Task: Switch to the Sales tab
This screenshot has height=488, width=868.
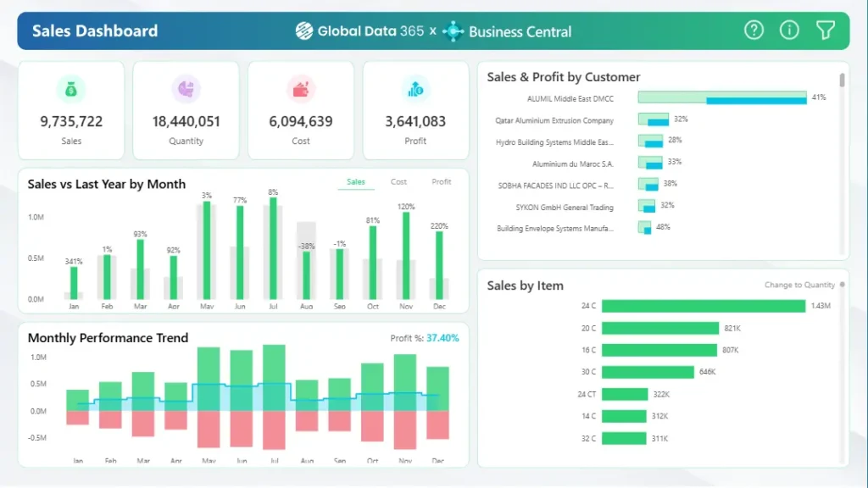Action: point(356,182)
